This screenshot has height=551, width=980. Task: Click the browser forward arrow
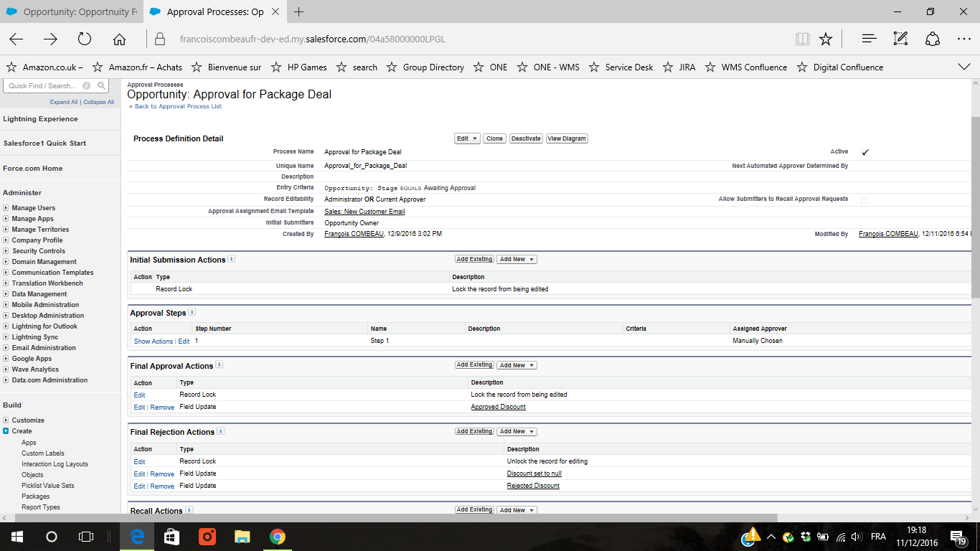click(50, 39)
